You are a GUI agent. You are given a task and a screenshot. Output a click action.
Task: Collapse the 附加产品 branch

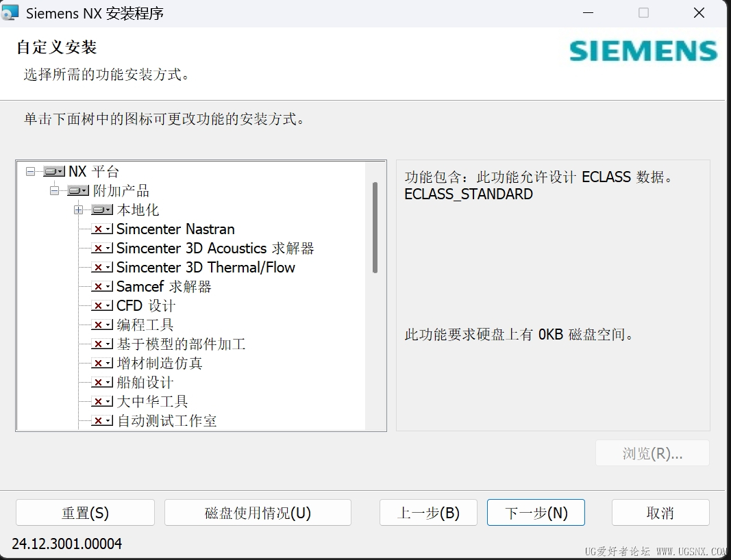[x=55, y=190]
